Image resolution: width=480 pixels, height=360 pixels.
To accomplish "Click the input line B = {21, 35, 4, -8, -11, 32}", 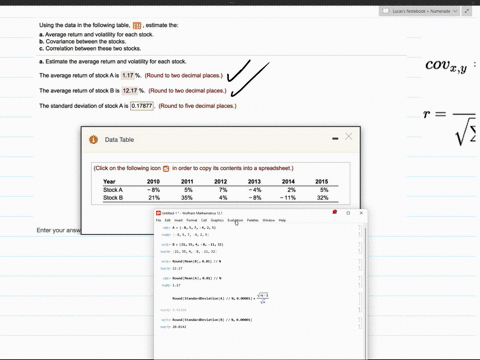I will click(198, 245).
